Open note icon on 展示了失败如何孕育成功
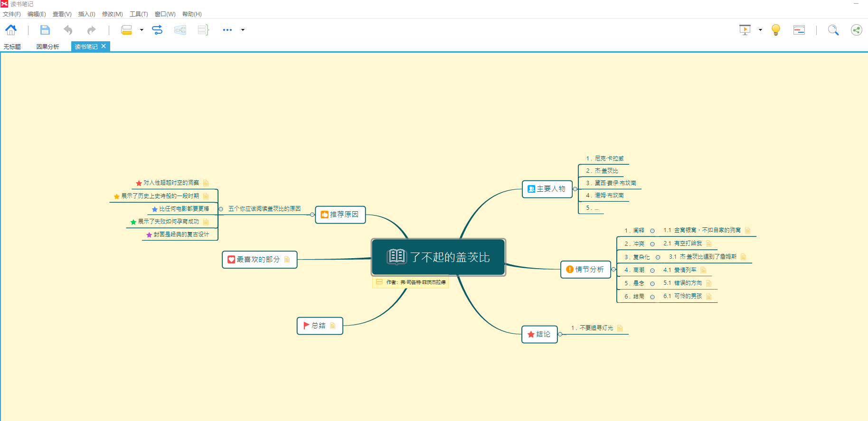This screenshot has height=421, width=868. [206, 222]
